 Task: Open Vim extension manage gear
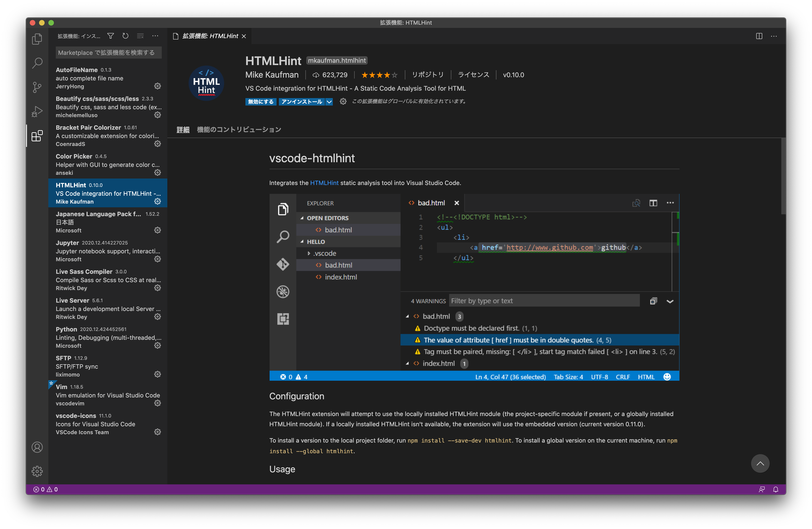click(157, 403)
